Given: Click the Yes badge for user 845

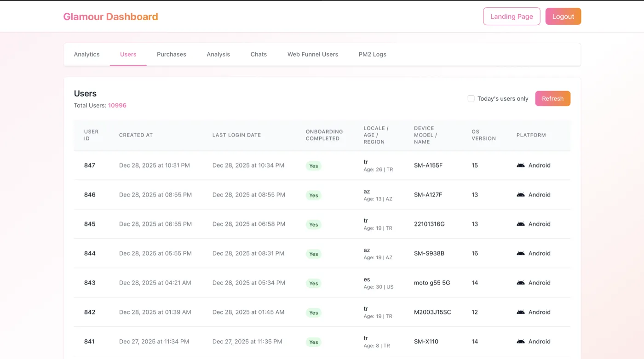Looking at the screenshot, I should (314, 225).
